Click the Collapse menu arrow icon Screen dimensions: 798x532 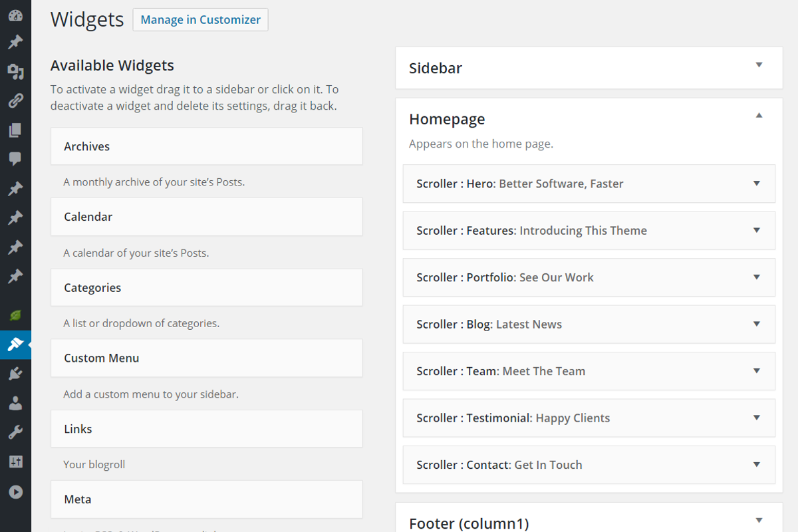15,492
